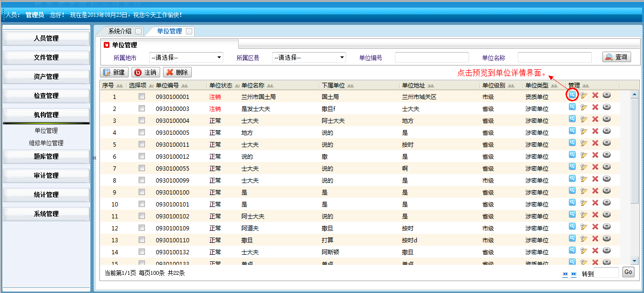The image size is (644, 293).
Task: Delete unit 0930100001 using its red X
Action: 595,95
